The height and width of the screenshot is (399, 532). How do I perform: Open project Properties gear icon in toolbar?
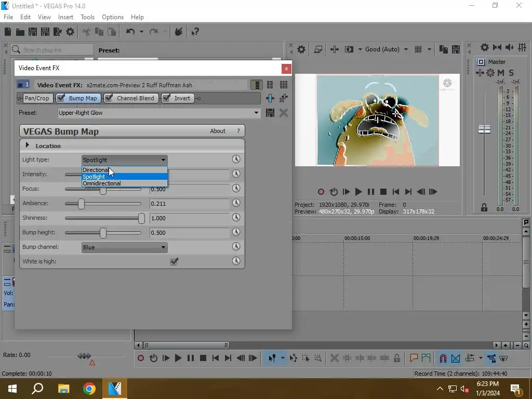tap(70, 32)
